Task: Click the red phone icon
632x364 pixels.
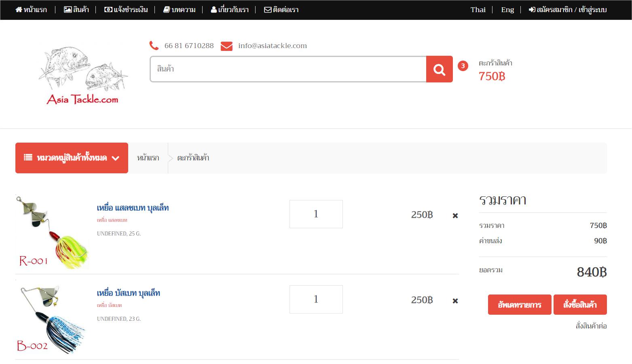Action: click(x=154, y=46)
